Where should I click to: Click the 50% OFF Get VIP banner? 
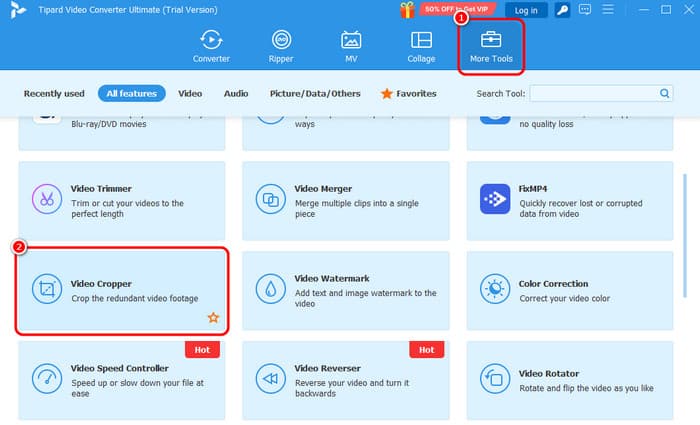pyautogui.click(x=457, y=9)
